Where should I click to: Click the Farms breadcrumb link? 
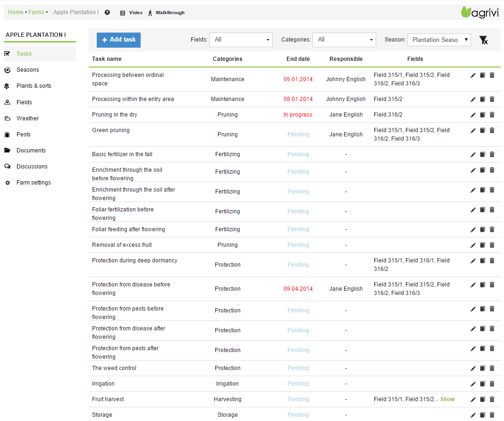pyautogui.click(x=36, y=12)
